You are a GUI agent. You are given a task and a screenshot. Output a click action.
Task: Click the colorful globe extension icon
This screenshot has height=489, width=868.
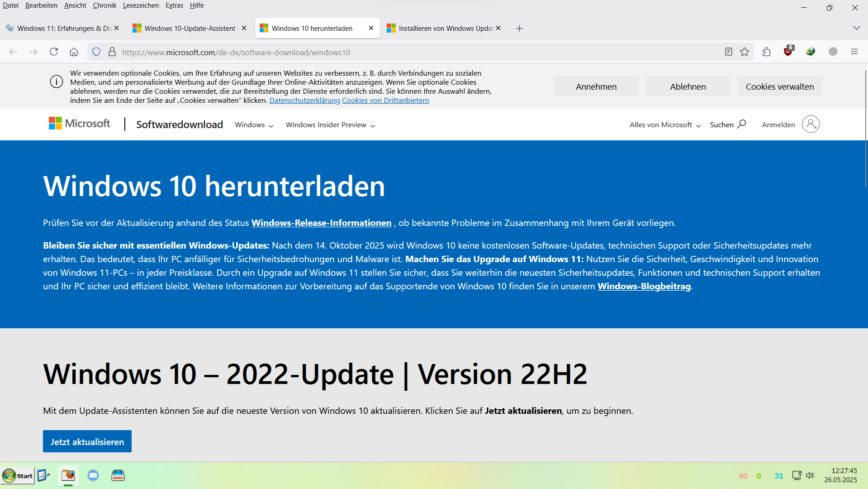point(811,52)
